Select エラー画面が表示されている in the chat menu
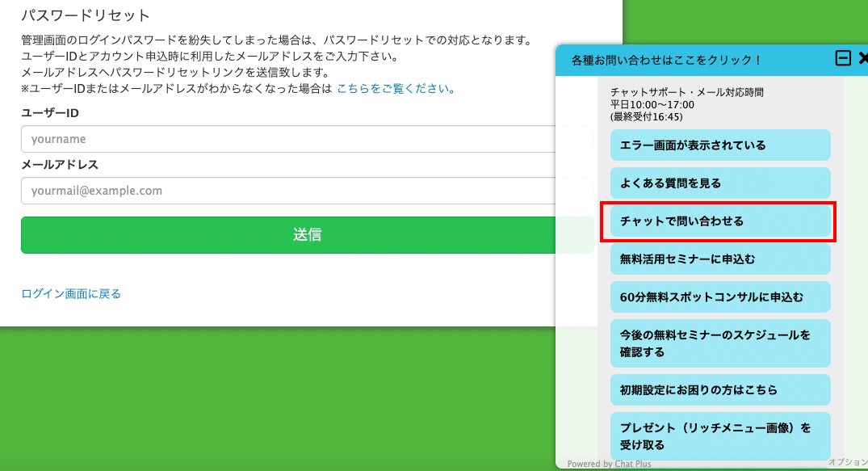This screenshot has width=868, height=471. coord(719,145)
